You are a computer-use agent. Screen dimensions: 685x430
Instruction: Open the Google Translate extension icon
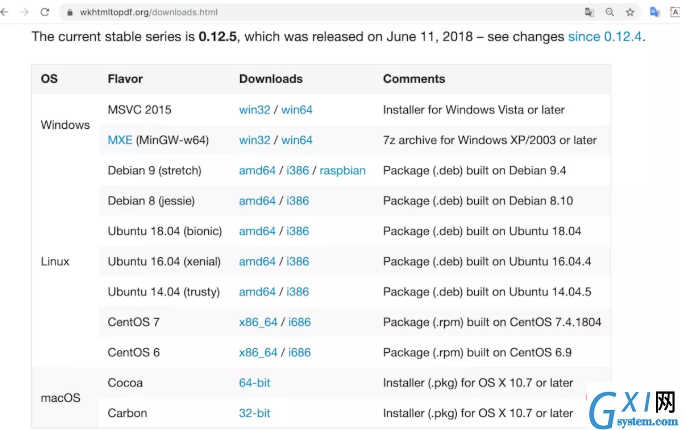tap(654, 12)
